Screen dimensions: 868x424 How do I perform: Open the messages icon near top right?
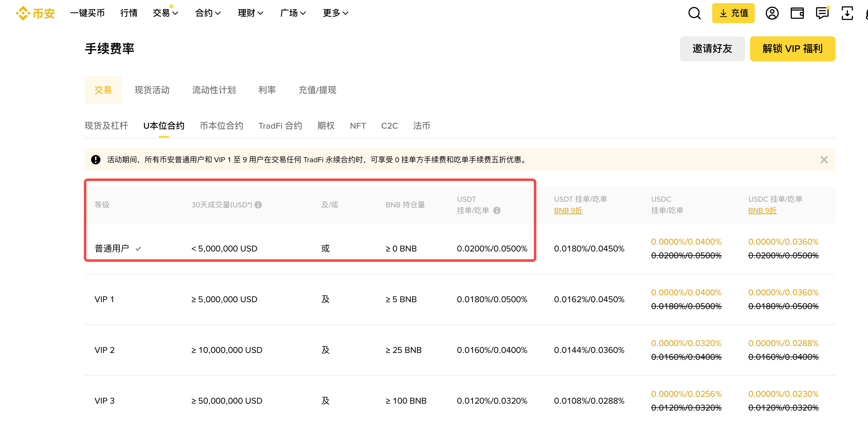pyautogui.click(x=822, y=13)
